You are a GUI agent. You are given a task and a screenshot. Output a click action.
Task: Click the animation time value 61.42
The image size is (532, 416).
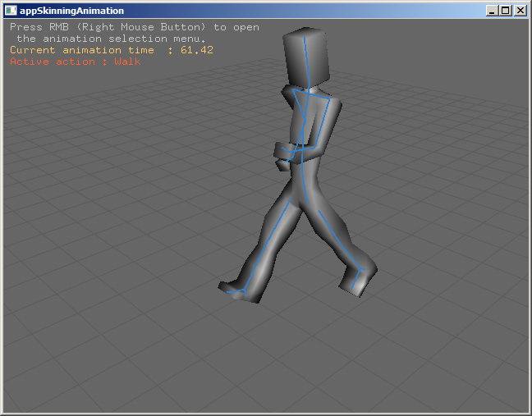click(196, 50)
